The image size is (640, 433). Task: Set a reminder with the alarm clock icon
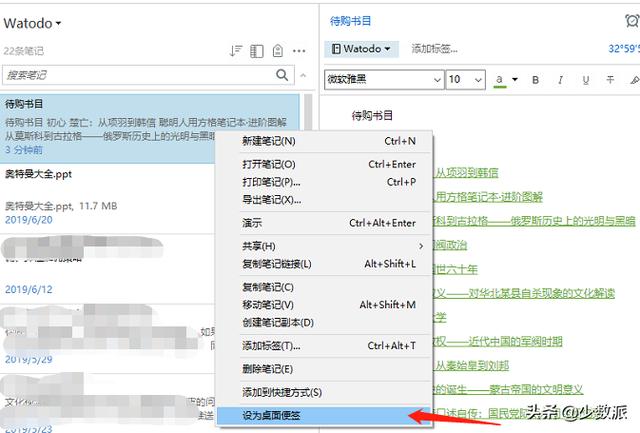pyautogui.click(x=632, y=20)
